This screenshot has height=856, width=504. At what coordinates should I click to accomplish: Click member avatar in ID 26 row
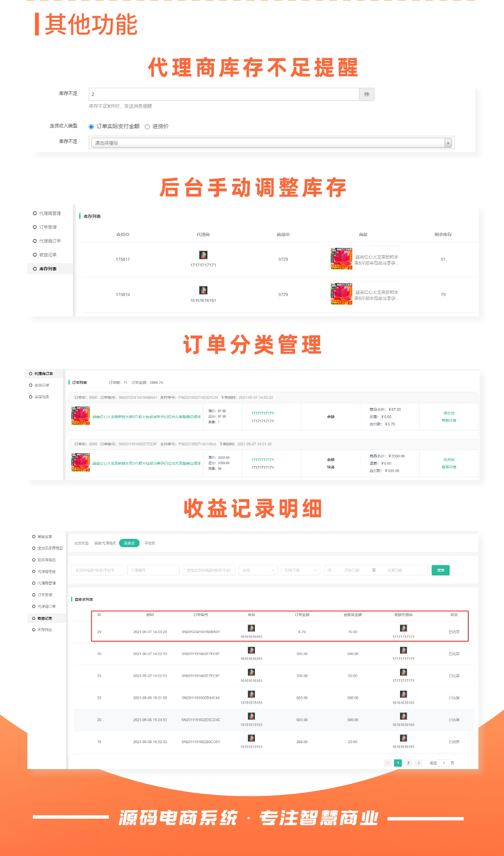251,650
